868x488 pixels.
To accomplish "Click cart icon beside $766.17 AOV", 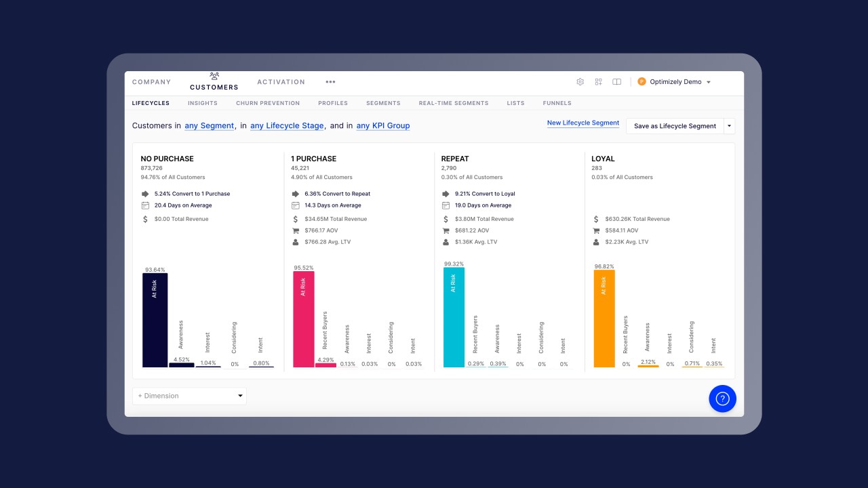I will point(295,230).
